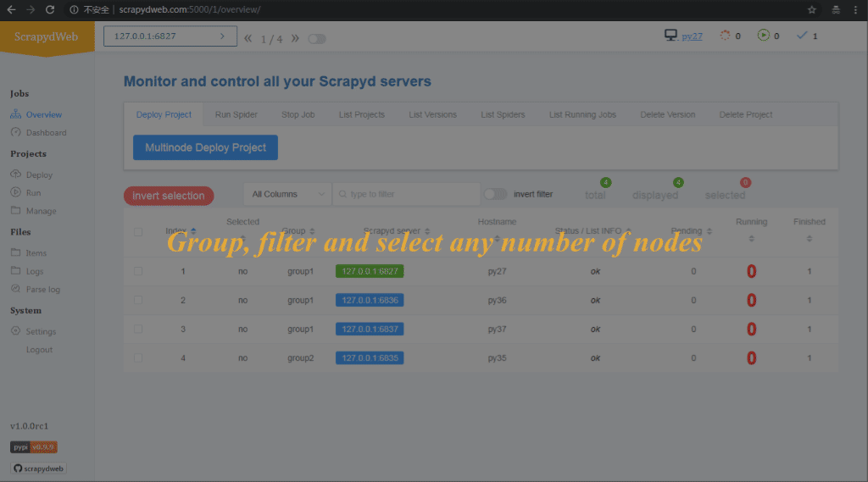Sort by the Scrapyd server column arrows

coord(427,230)
